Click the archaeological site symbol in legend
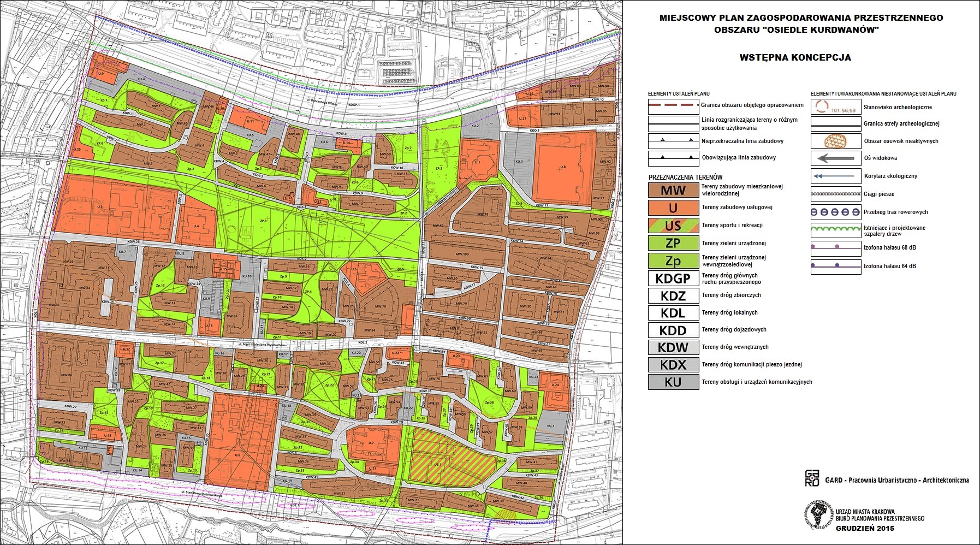The image size is (980, 545). [x=835, y=107]
